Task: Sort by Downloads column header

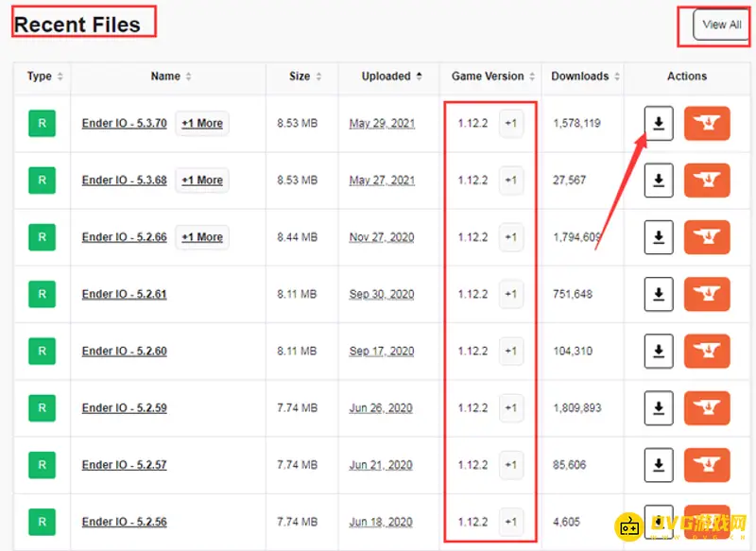Action: point(585,77)
